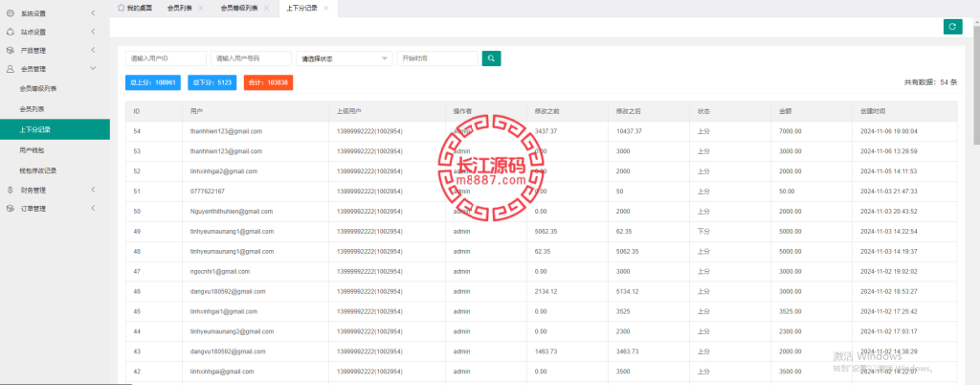The width and height of the screenshot is (980, 385).
Task: Click the 订单管理 cube icon
Action: click(x=10, y=209)
